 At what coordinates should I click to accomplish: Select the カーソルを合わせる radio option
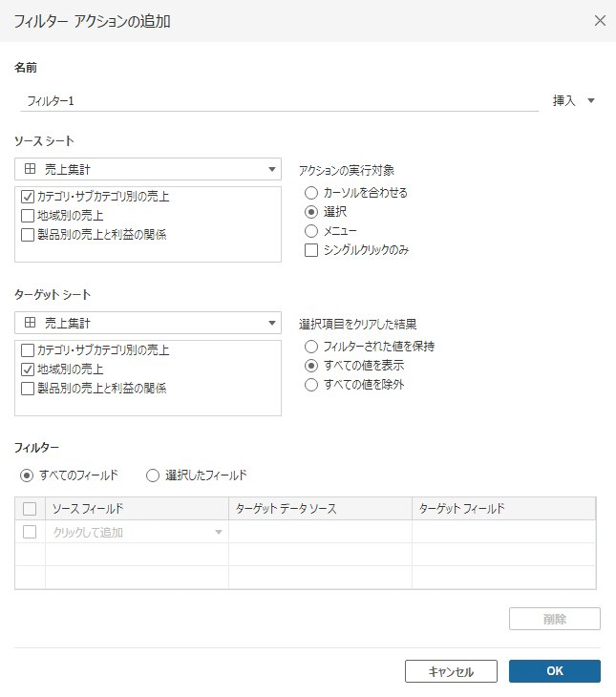tap(311, 193)
